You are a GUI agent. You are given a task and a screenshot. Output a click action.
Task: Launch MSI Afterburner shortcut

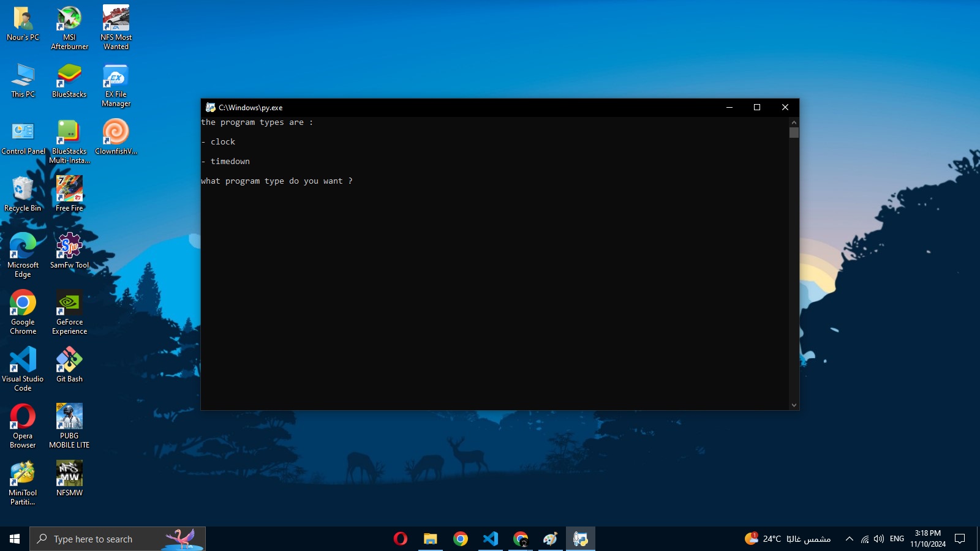point(69,28)
